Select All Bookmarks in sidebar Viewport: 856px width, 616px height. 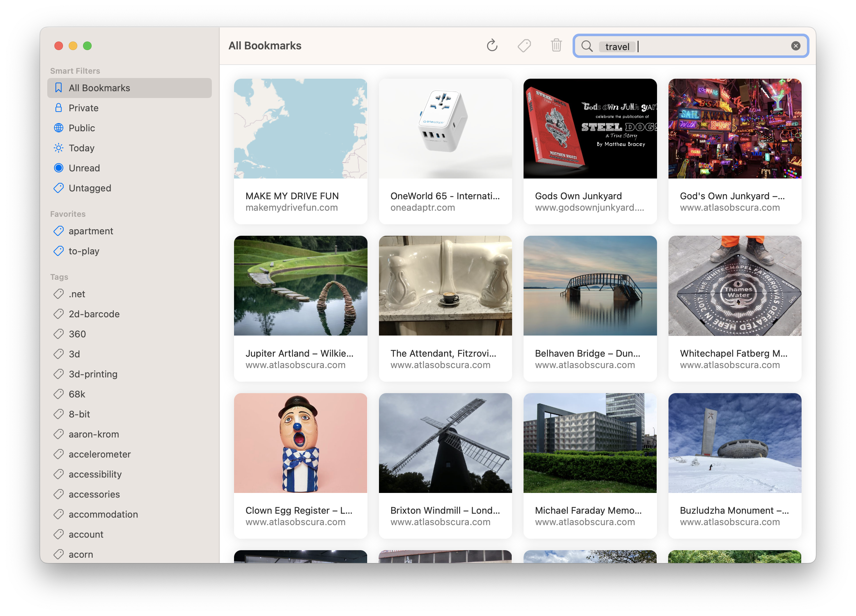coord(99,88)
